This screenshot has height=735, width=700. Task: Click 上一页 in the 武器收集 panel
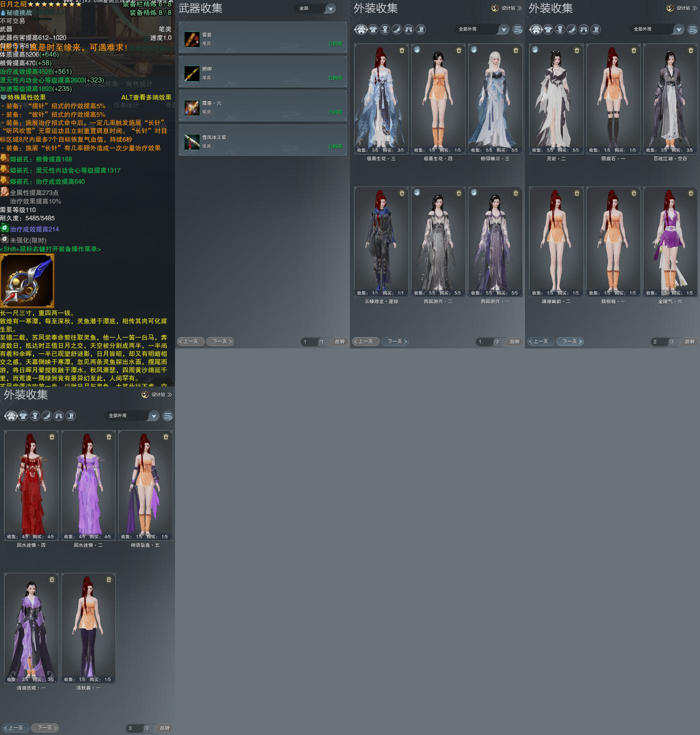[x=190, y=341]
